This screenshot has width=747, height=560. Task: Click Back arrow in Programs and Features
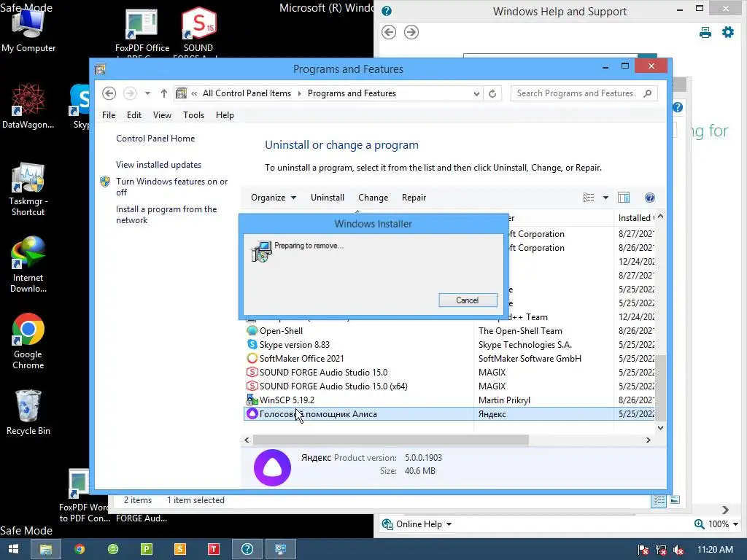click(109, 93)
